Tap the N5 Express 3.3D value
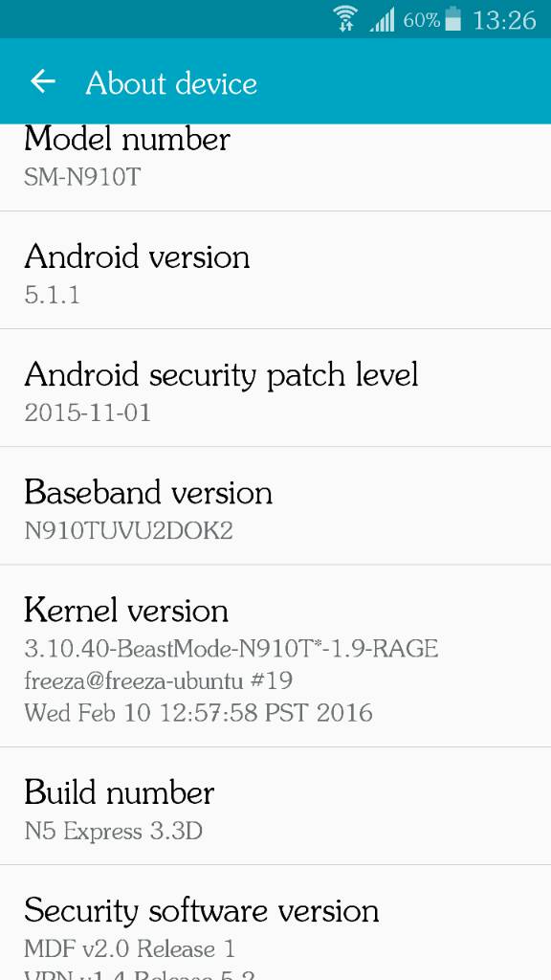The image size is (551, 980). tap(113, 832)
